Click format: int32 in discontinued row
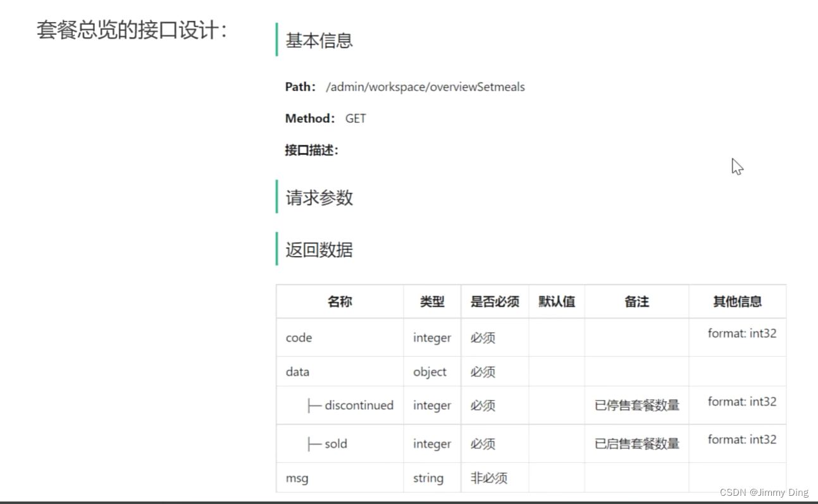 (742, 402)
